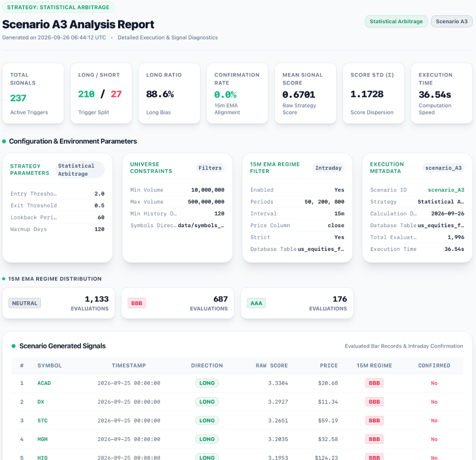Click the price $59.19
The height and width of the screenshot is (460, 476).
coord(328,421)
